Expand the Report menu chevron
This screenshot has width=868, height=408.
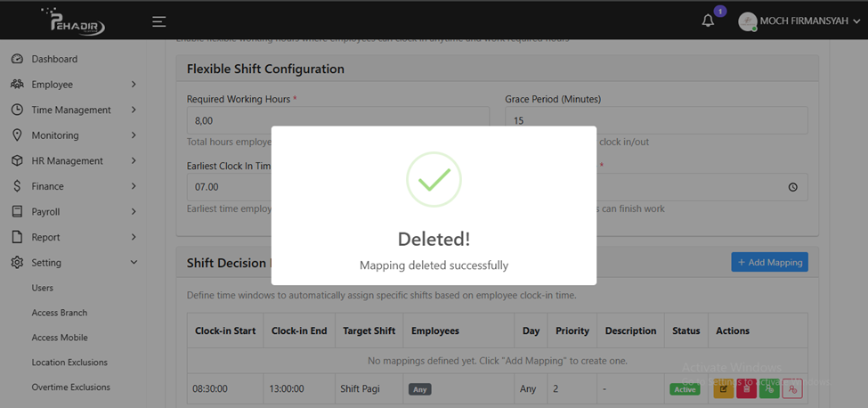pos(134,237)
